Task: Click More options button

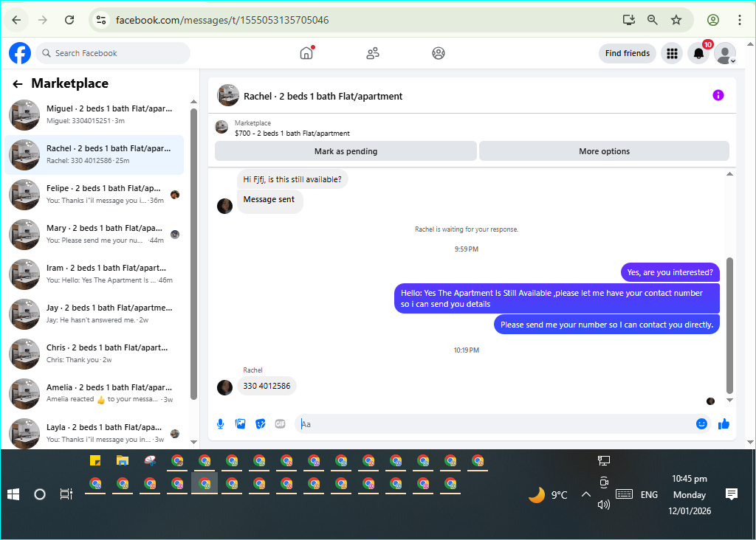Action: (x=604, y=151)
